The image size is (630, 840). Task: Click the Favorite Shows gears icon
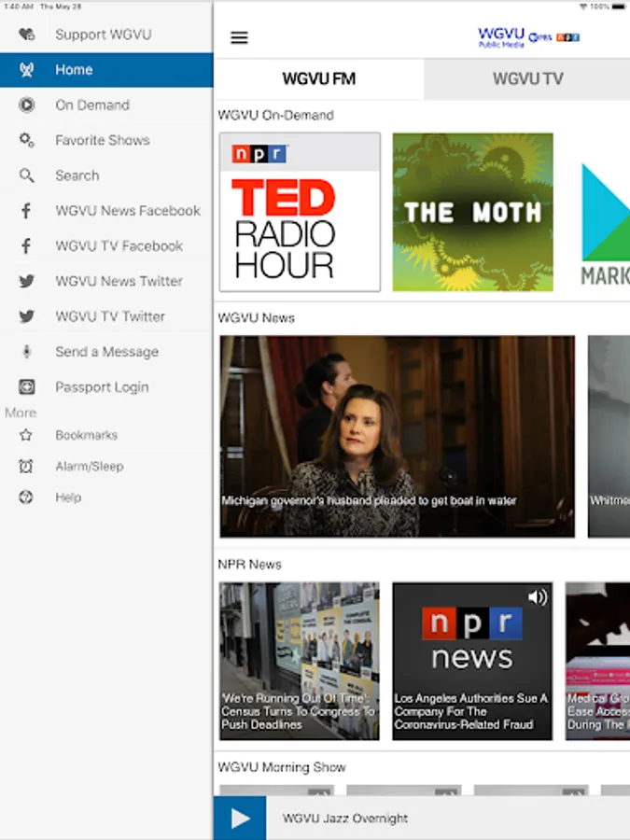(x=26, y=140)
